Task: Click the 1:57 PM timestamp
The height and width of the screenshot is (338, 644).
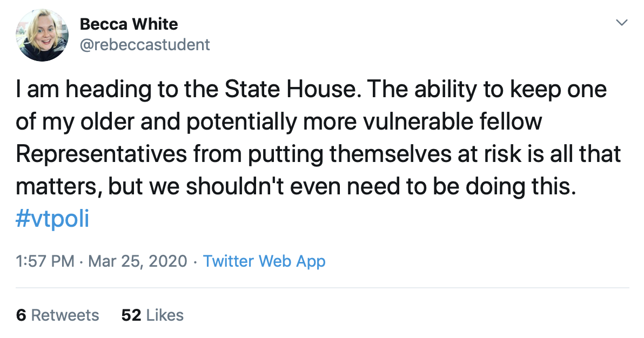Action: point(45,261)
